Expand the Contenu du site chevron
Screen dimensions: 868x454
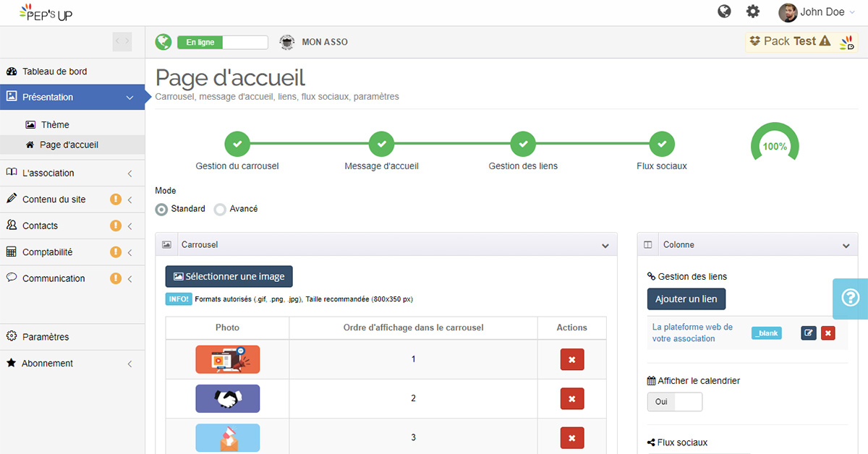pos(129,200)
